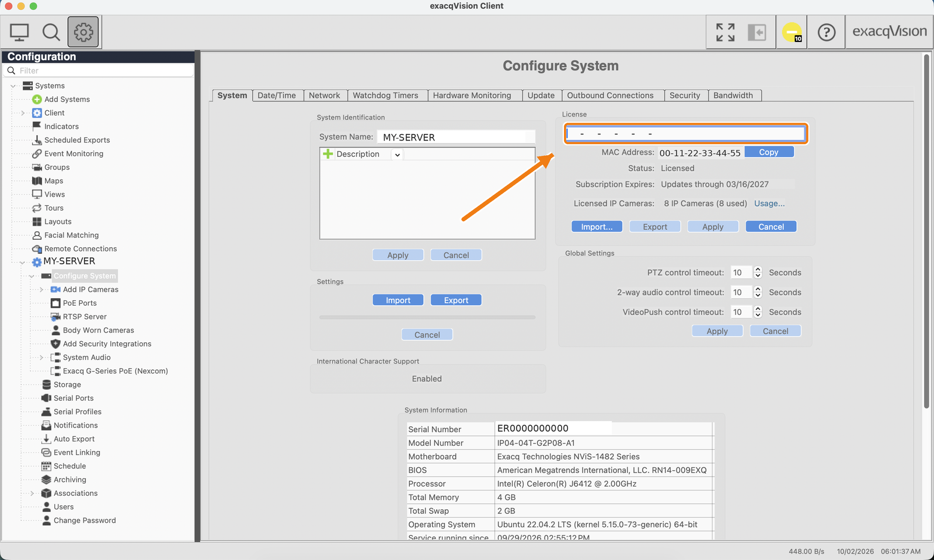The image size is (934, 560).
Task: Open the Security tab
Action: [x=685, y=96]
